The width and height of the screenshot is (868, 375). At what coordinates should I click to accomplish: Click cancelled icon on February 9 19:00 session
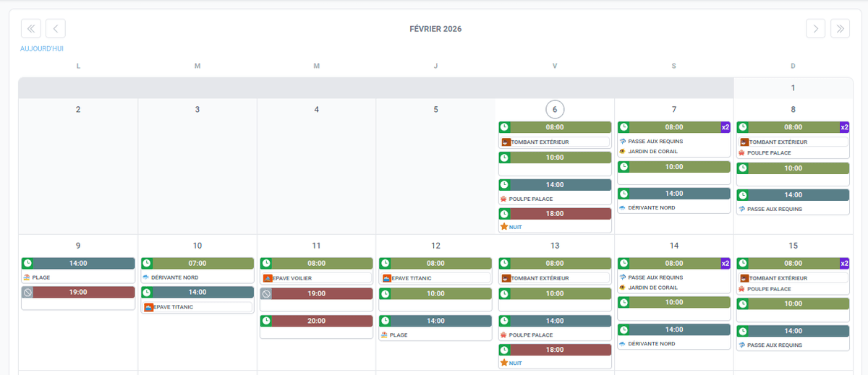(x=27, y=292)
